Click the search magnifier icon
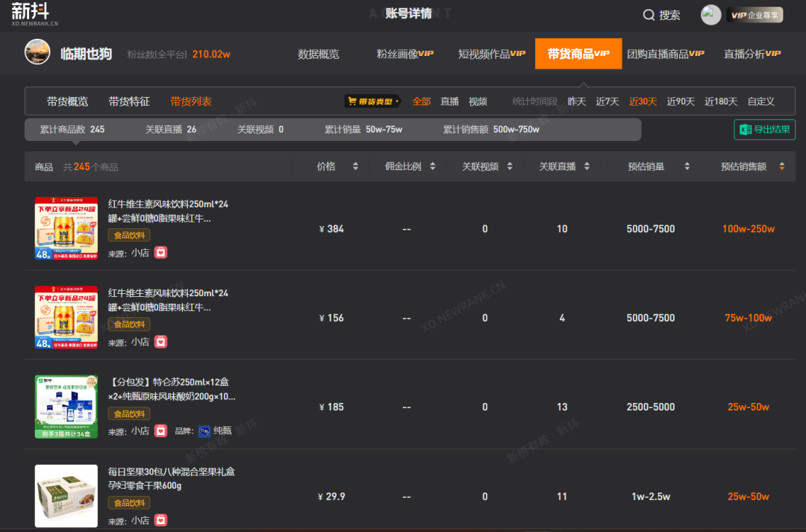This screenshot has width=806, height=532. click(649, 15)
